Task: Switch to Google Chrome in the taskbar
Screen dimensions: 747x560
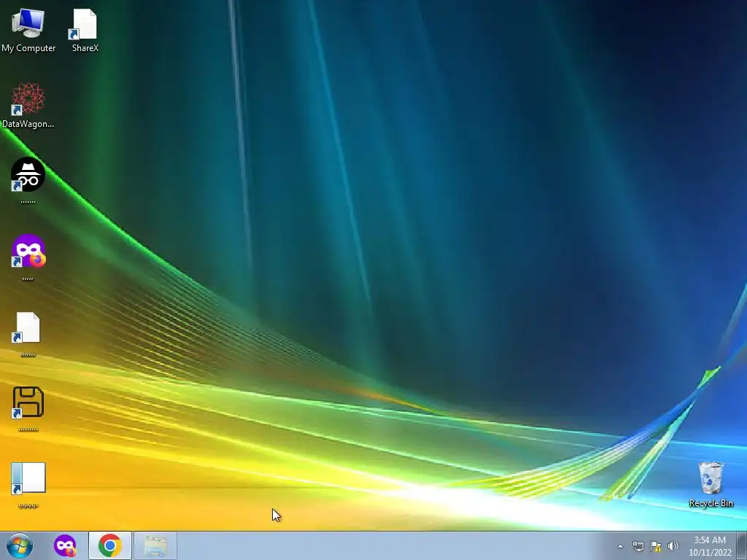Action: pos(110,545)
